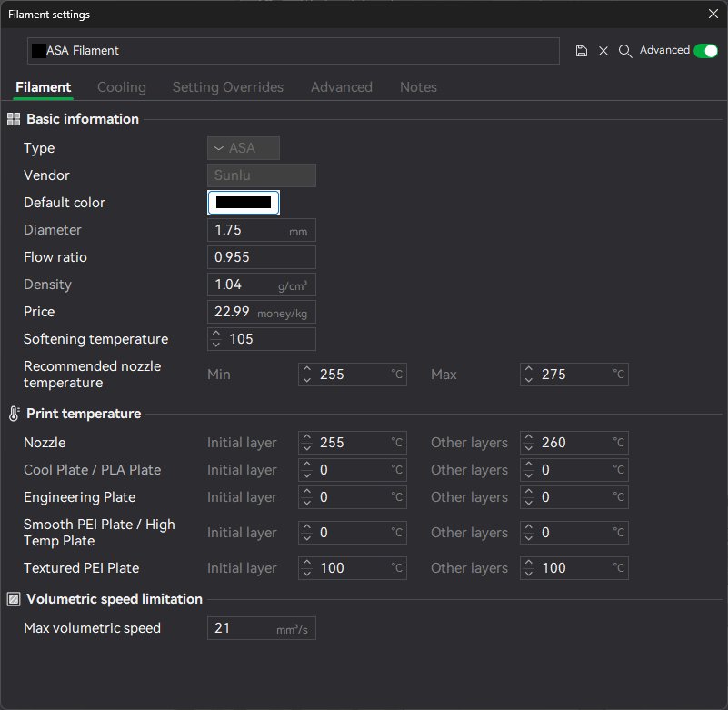Open the Type ASA dropdown
The image size is (728, 710).
tap(244, 148)
